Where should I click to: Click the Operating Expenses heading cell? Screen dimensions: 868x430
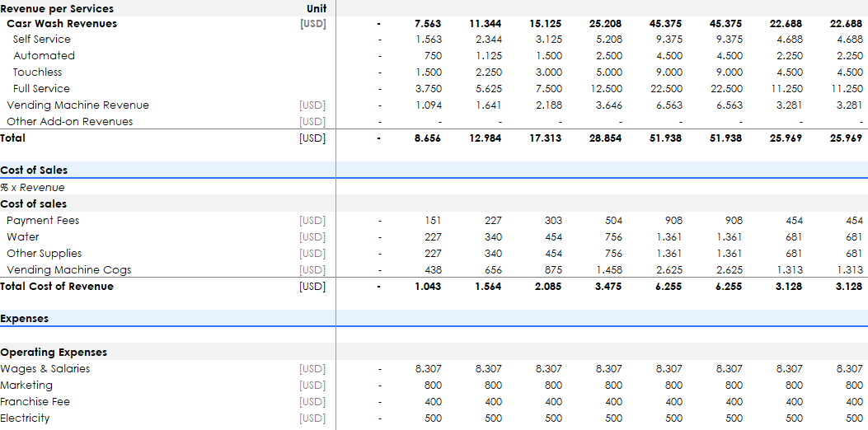pos(54,353)
